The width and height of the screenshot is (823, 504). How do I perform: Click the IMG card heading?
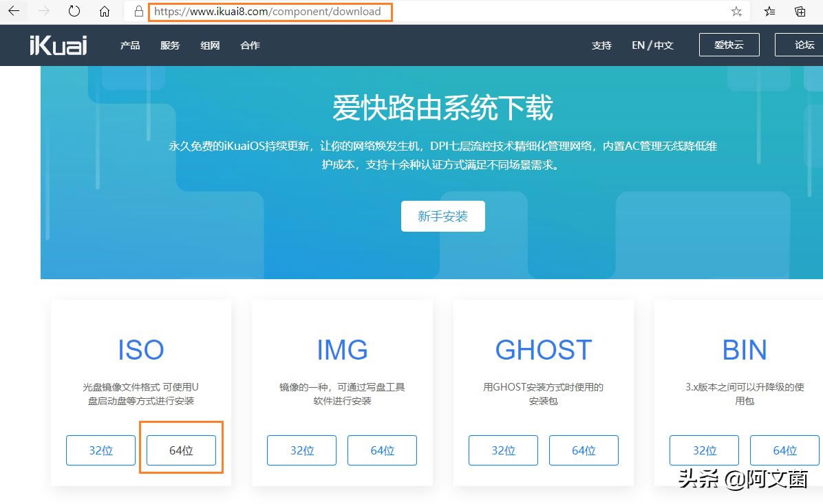point(342,350)
